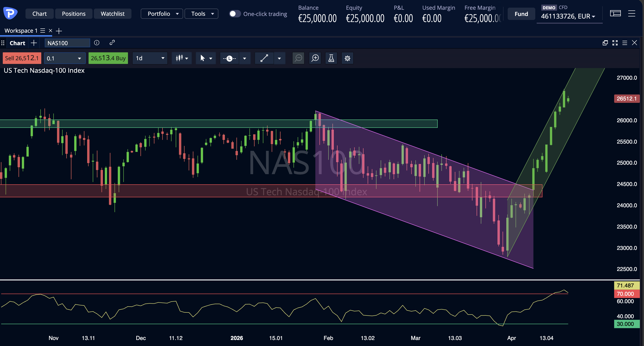The height and width of the screenshot is (346, 644).
Task: Open the lot size 0.1 dropdown
Action: [x=64, y=58]
